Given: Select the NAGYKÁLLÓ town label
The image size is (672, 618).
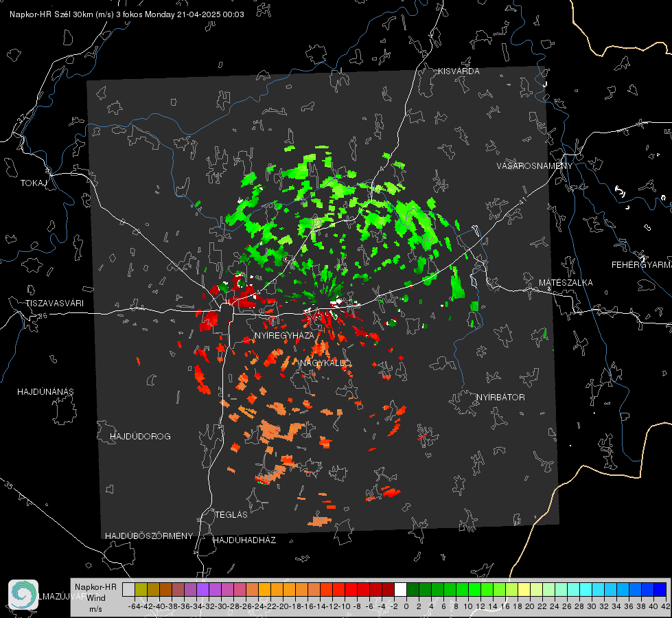Looking at the screenshot, I should (x=325, y=363).
